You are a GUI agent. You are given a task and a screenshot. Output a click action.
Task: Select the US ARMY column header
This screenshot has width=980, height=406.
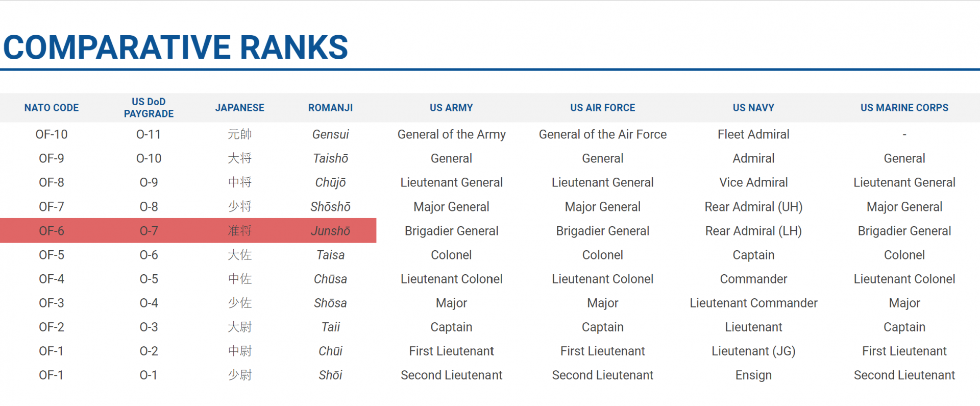point(451,108)
